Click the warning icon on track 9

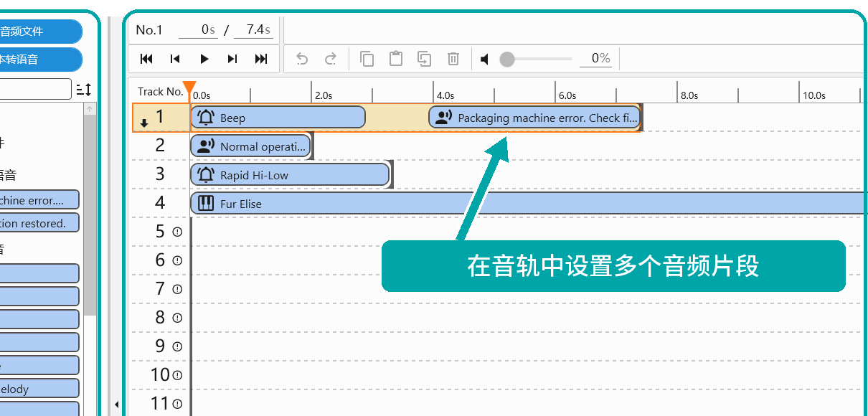(x=177, y=346)
